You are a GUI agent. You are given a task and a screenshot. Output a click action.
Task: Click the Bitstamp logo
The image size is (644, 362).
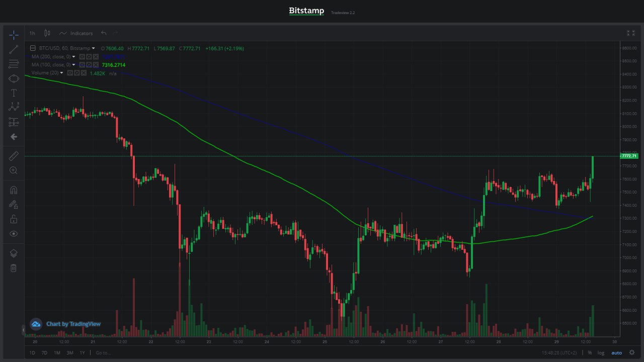click(306, 11)
